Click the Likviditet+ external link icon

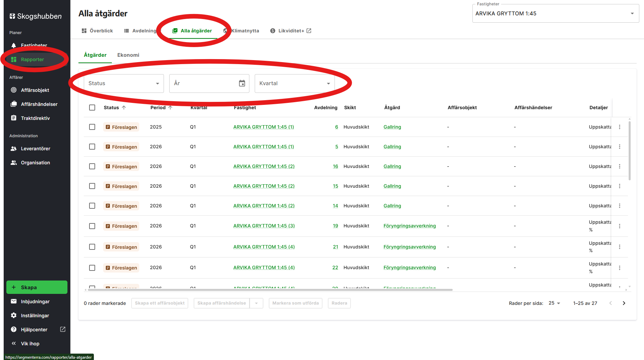309,31
